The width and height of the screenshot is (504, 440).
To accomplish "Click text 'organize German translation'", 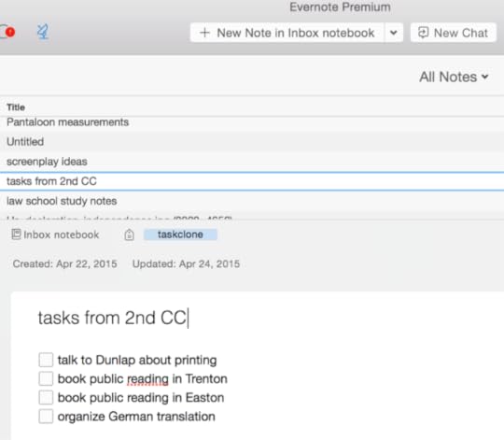I will pyautogui.click(x=136, y=417).
